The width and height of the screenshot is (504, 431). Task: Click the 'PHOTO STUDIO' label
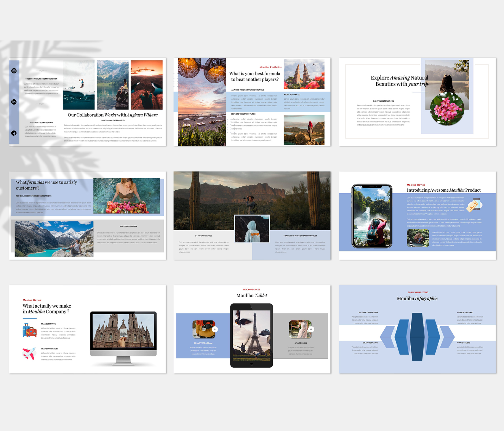tap(463, 343)
